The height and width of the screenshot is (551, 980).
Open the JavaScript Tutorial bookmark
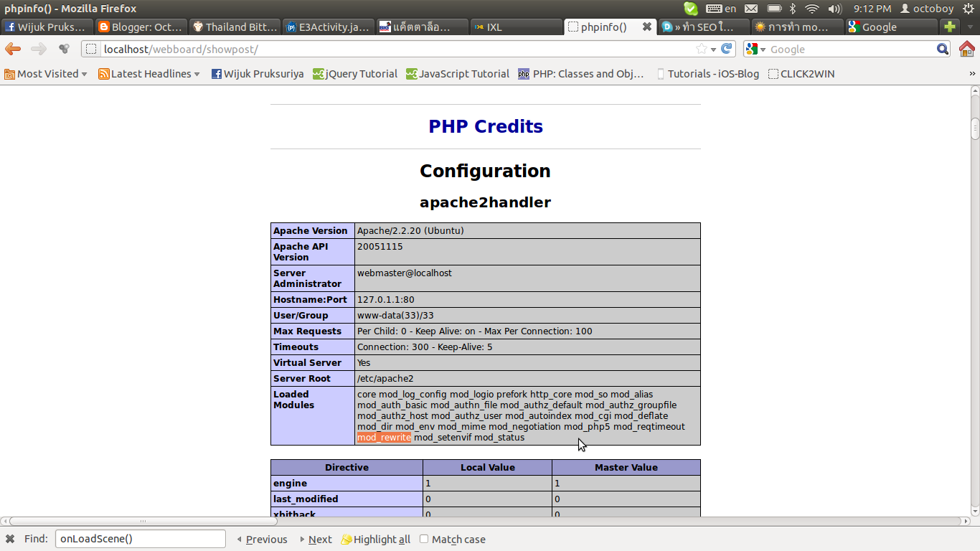tap(458, 73)
